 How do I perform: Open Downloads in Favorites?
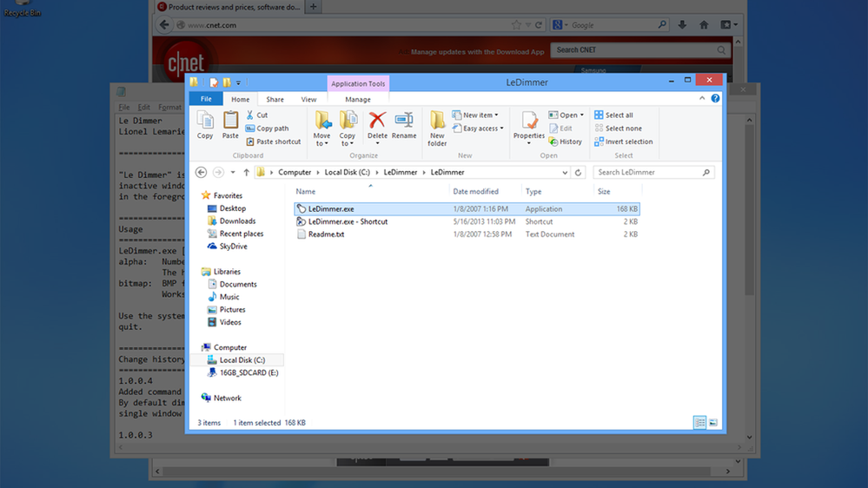[x=232, y=221]
